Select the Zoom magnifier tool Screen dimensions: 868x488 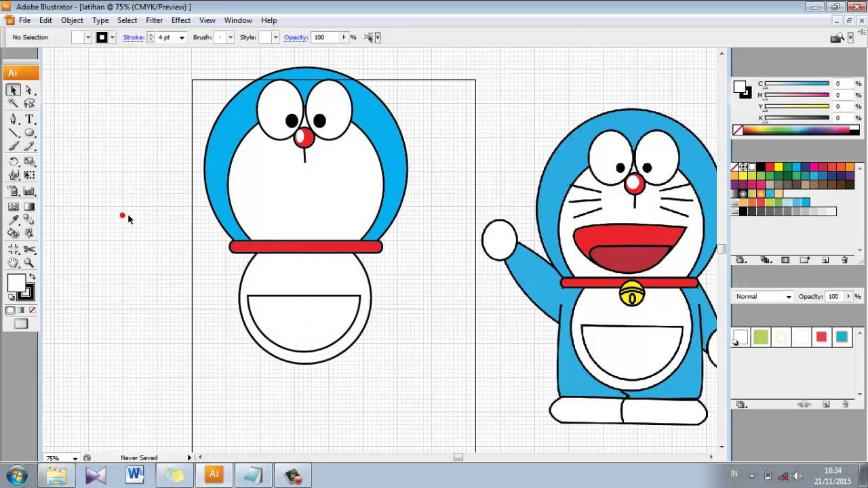click(x=29, y=262)
